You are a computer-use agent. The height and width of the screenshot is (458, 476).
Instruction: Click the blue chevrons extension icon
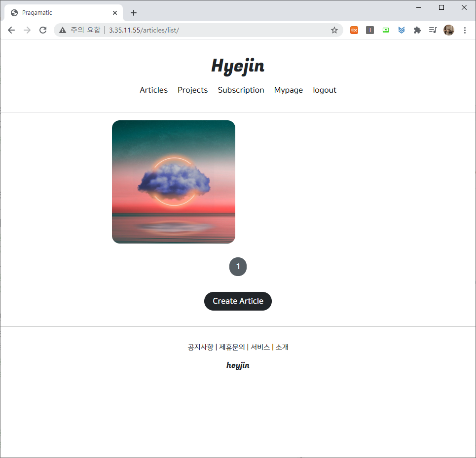tap(402, 30)
